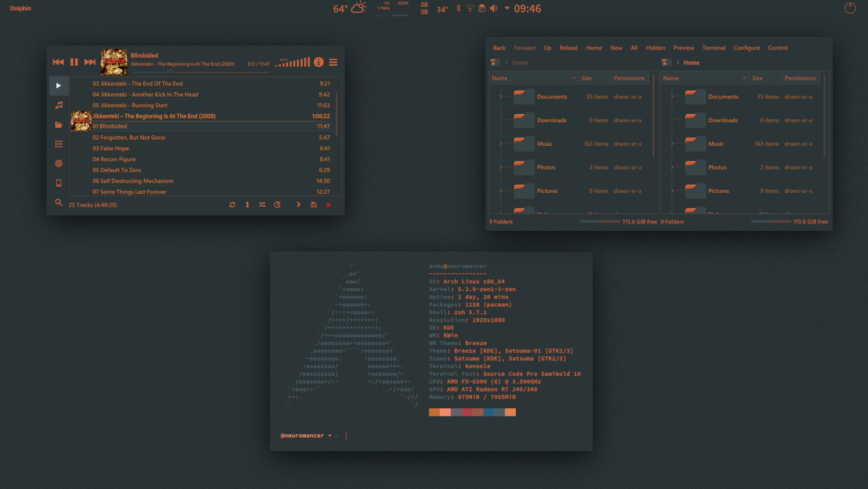Viewport: 868px width, 489px height.
Task: Click Name column sort arrow in left pane
Action: click(x=573, y=78)
